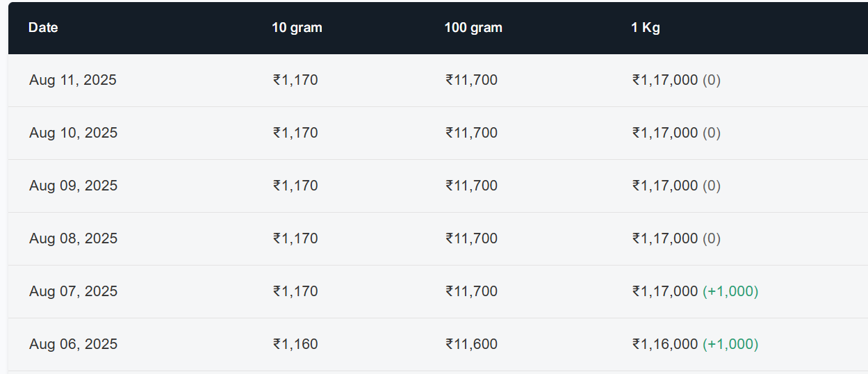Select the Aug 10, 2025 date cell
The image size is (868, 374).
pyautogui.click(x=73, y=133)
